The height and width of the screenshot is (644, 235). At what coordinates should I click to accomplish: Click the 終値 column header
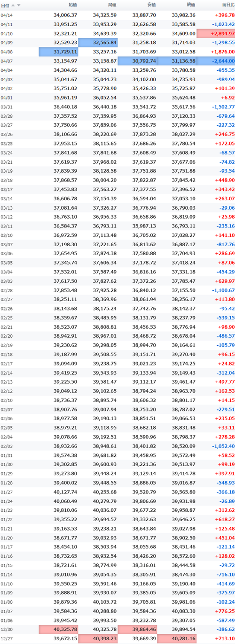click(190, 5)
